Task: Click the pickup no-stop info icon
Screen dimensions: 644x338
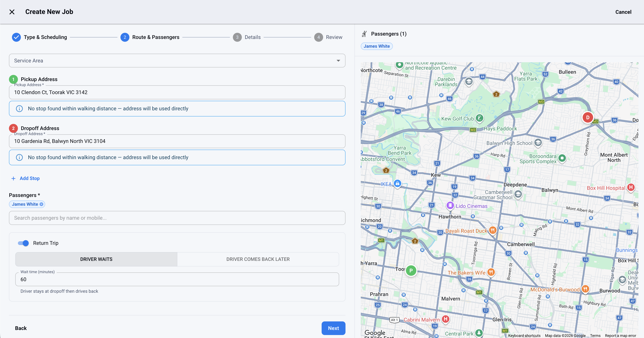Action: [19, 109]
